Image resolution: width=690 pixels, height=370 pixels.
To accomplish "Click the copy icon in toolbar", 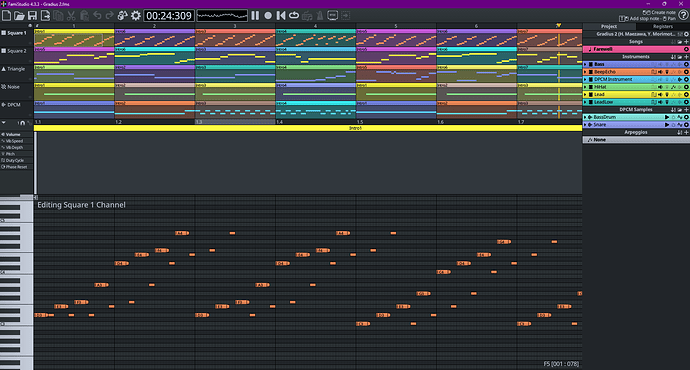I will click(x=58, y=16).
